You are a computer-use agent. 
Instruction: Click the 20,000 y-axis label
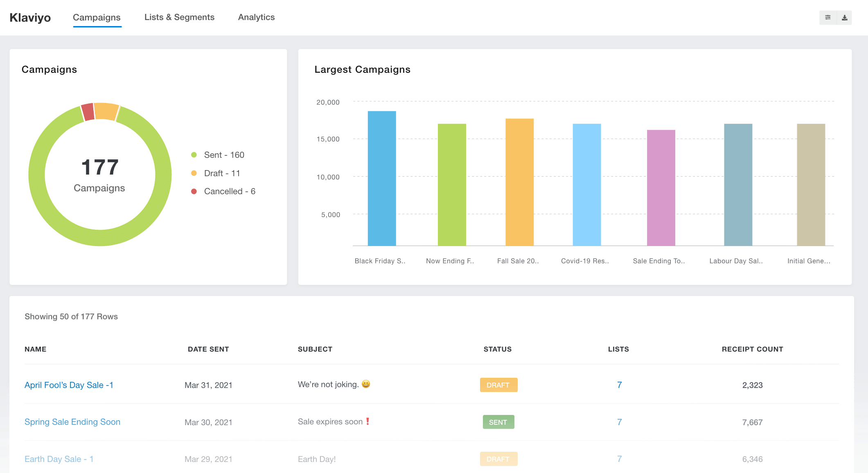328,102
